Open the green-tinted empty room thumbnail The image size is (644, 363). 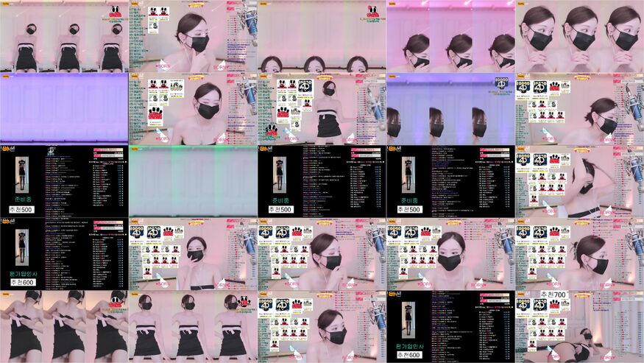(x=193, y=180)
